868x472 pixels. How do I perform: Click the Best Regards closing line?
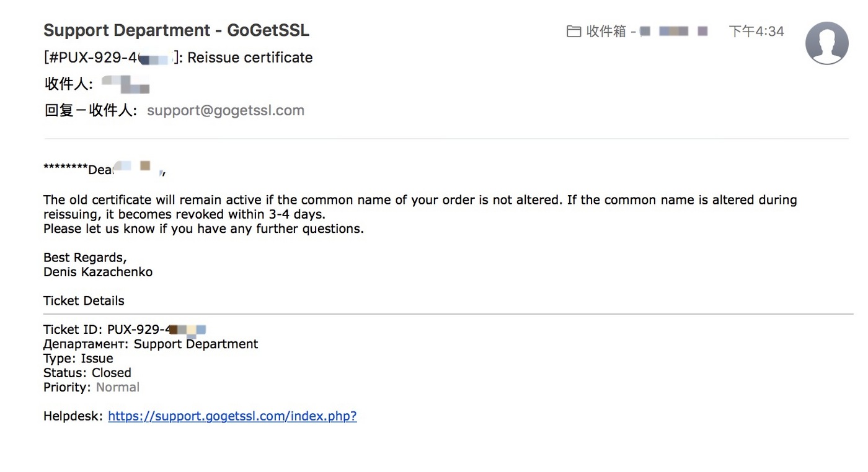tap(85, 258)
